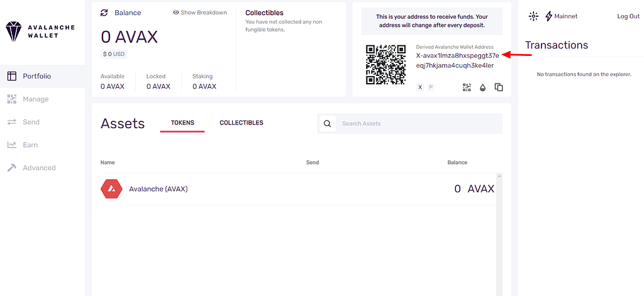This screenshot has height=296, width=644.
Task: Refresh balance with the circular arrows icon
Action: [104, 13]
